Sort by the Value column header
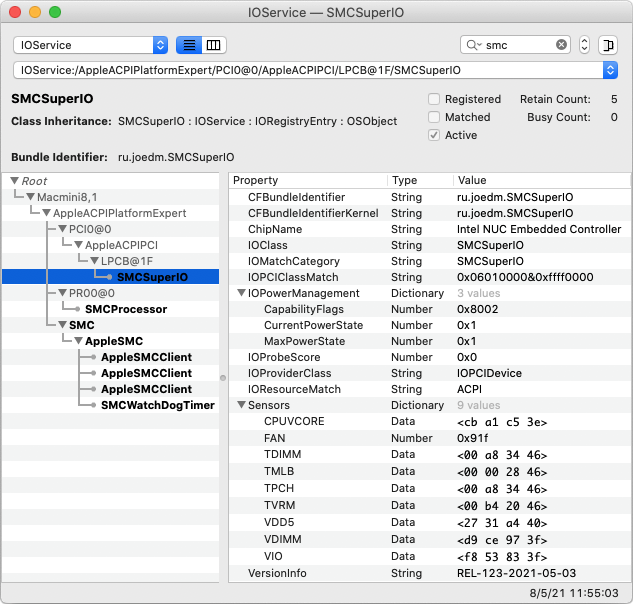Image resolution: width=633 pixels, height=604 pixels. point(542,180)
